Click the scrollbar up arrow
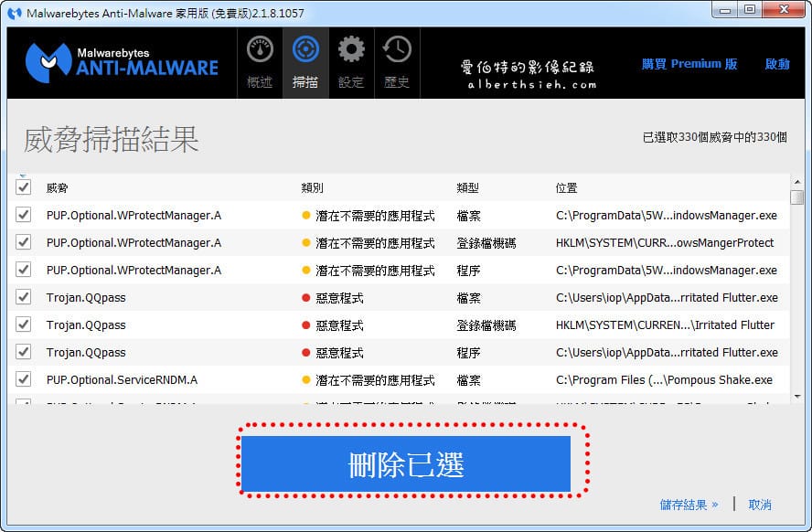Screen dimensions: 812x532 pos(797,182)
